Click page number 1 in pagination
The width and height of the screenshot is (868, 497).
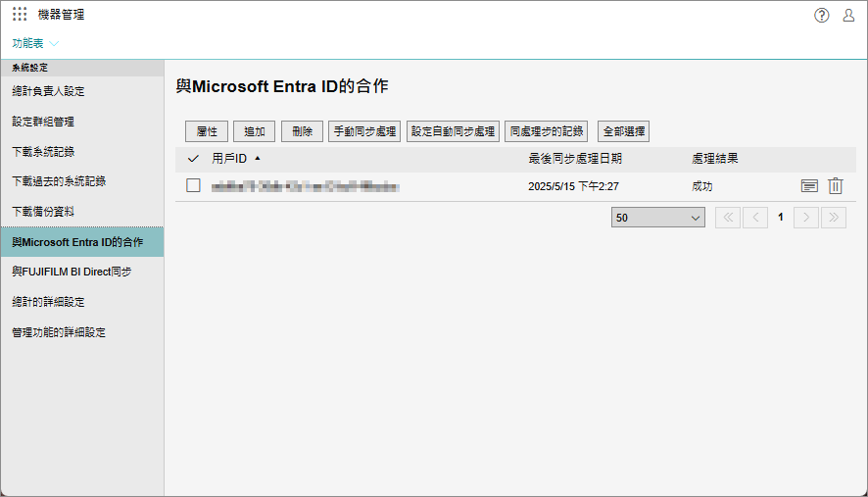coord(781,218)
